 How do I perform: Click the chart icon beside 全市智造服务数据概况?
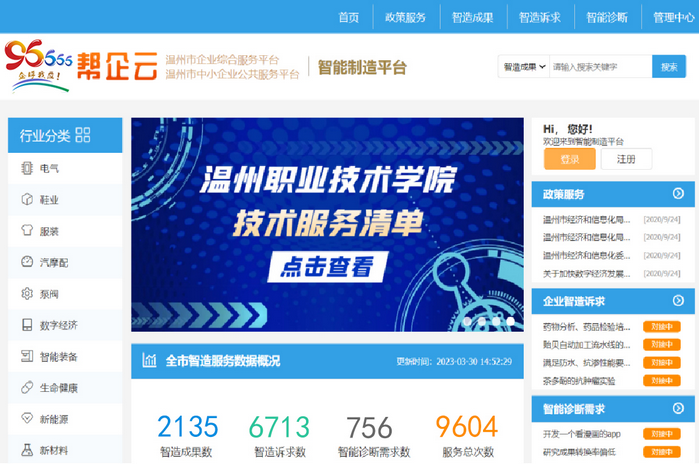pyautogui.click(x=149, y=360)
